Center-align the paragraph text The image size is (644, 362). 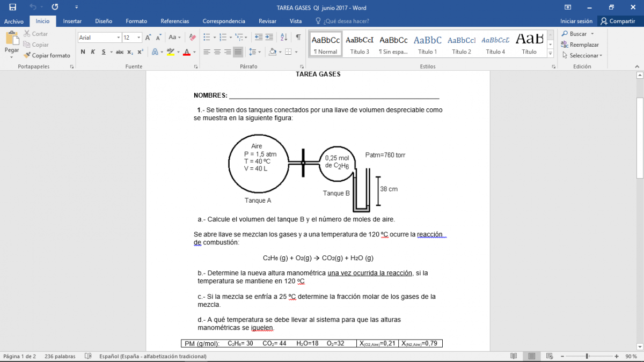point(217,52)
